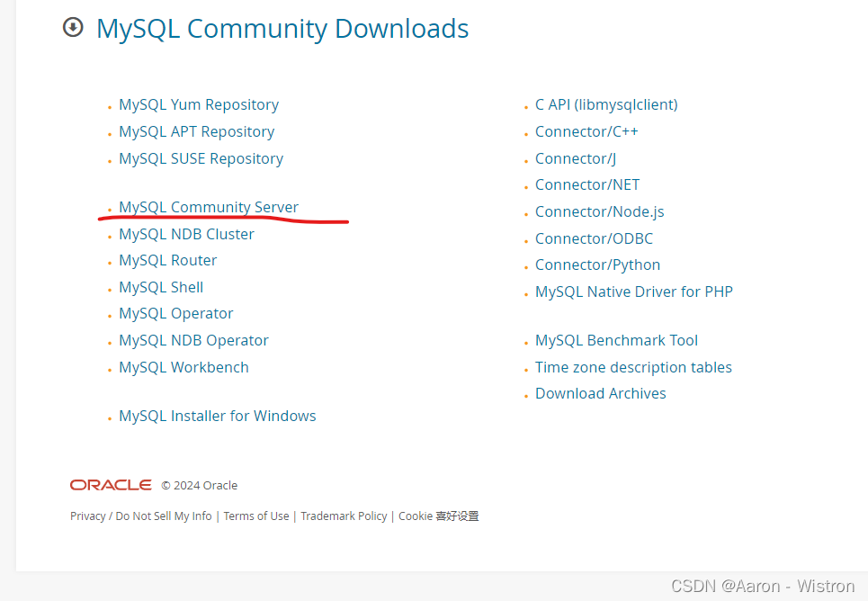This screenshot has height=601, width=868.
Task: Visit the Download Archives page
Action: 601,394
